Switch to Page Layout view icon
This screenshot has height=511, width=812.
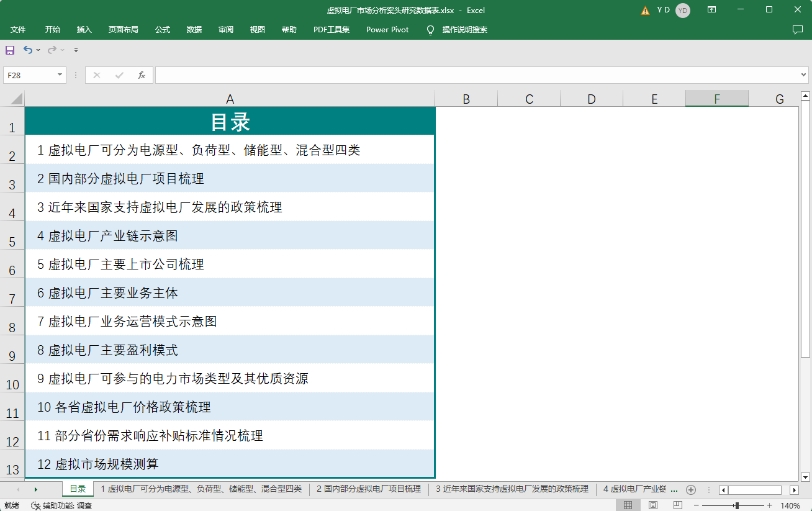[x=653, y=505]
